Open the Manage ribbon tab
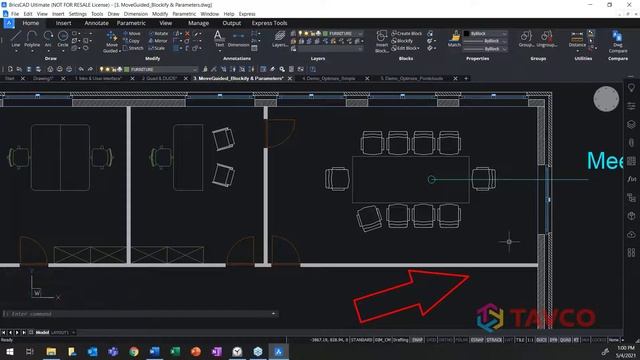This screenshot has height=360, width=640. point(198,23)
